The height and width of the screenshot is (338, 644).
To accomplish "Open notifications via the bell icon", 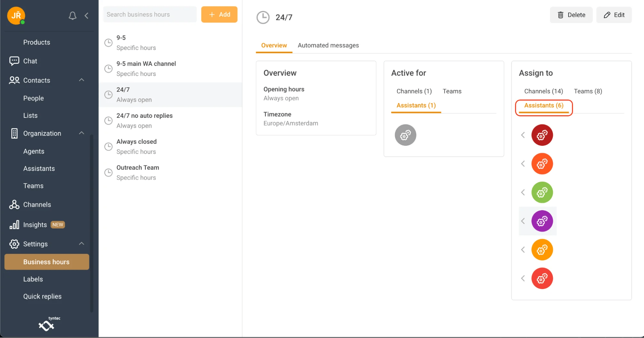I will point(72,15).
